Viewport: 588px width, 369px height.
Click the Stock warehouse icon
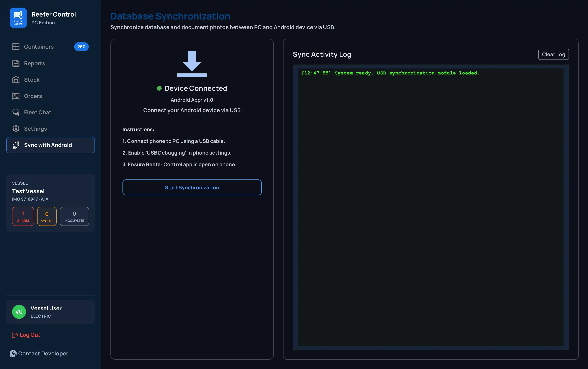16,80
